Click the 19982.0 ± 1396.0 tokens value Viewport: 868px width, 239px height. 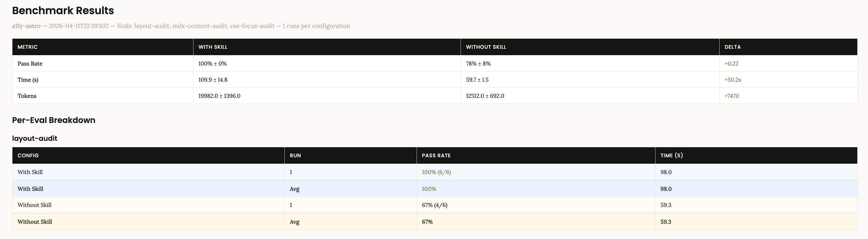click(x=219, y=96)
